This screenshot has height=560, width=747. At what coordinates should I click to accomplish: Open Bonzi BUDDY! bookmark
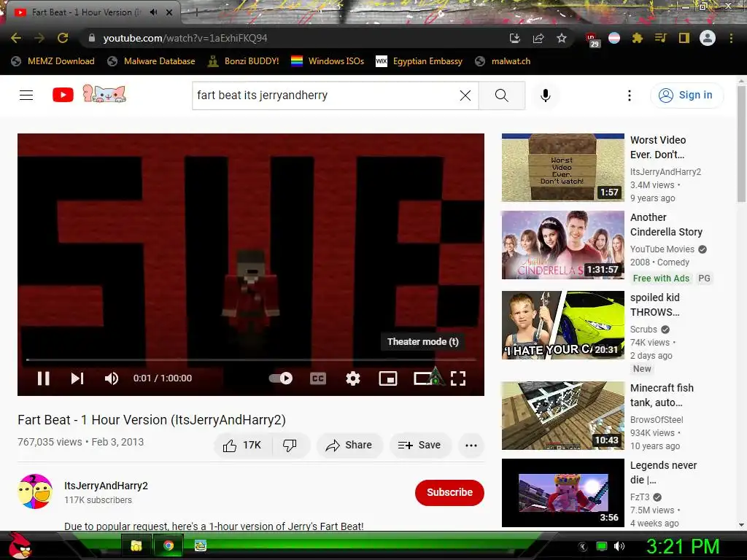click(x=244, y=61)
